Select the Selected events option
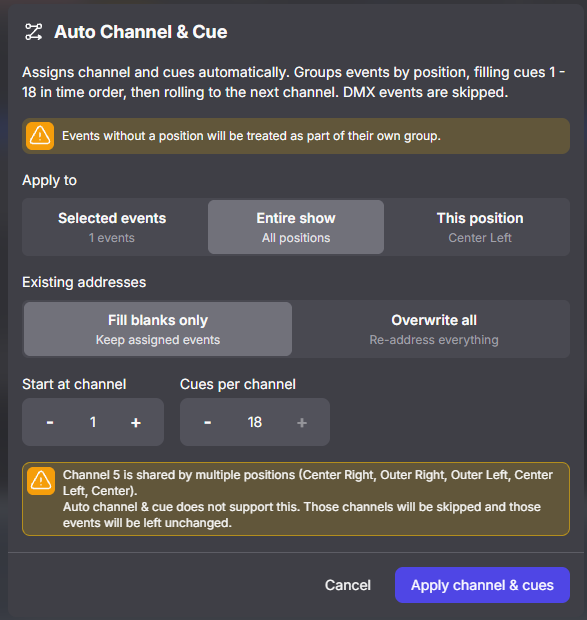Screen dimensions: 587x620 (112, 227)
